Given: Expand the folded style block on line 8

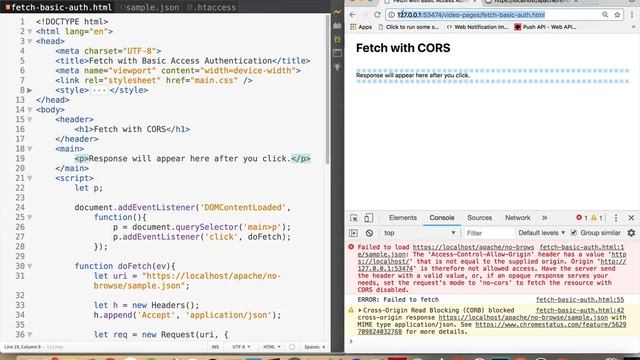Looking at the screenshot, I should click(x=30, y=90).
